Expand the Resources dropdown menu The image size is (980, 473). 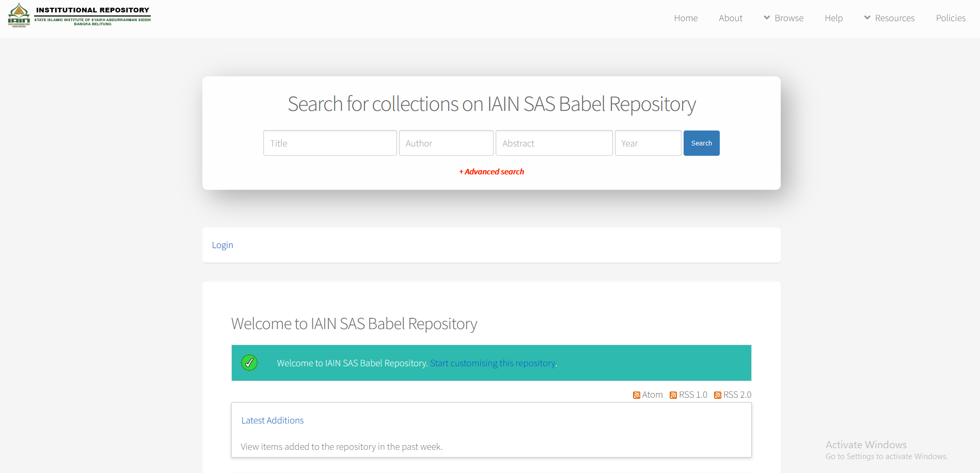[890, 18]
